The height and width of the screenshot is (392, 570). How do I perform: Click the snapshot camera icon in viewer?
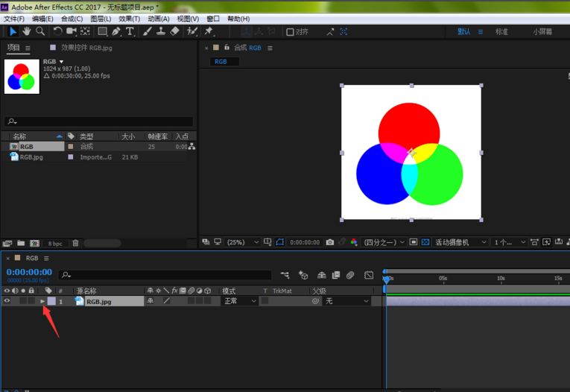point(329,242)
